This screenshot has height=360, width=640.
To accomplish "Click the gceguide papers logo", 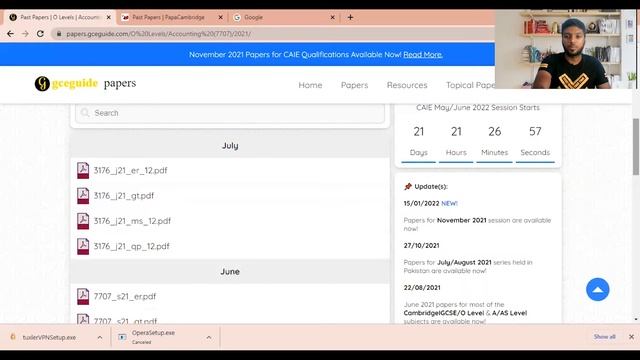I will (x=85, y=83).
